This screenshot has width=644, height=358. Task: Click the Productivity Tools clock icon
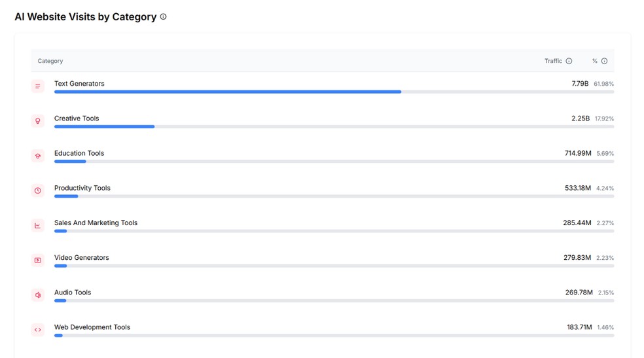(38, 190)
